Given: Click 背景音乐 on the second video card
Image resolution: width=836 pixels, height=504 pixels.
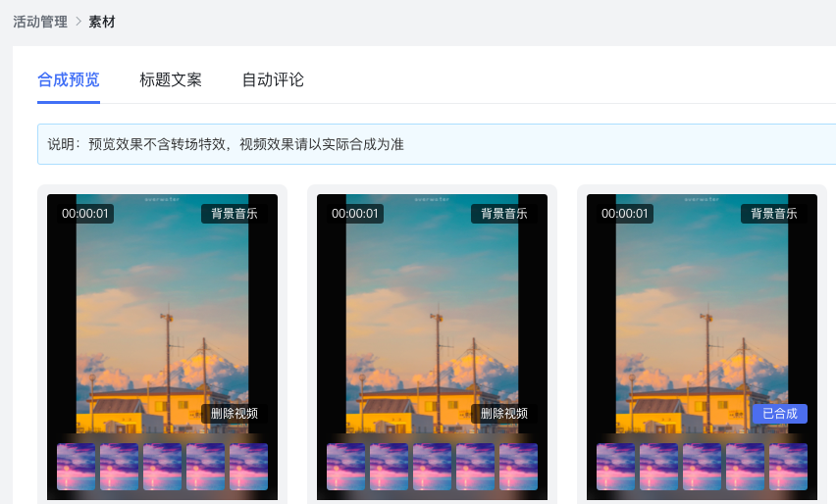Looking at the screenshot, I should (504, 214).
